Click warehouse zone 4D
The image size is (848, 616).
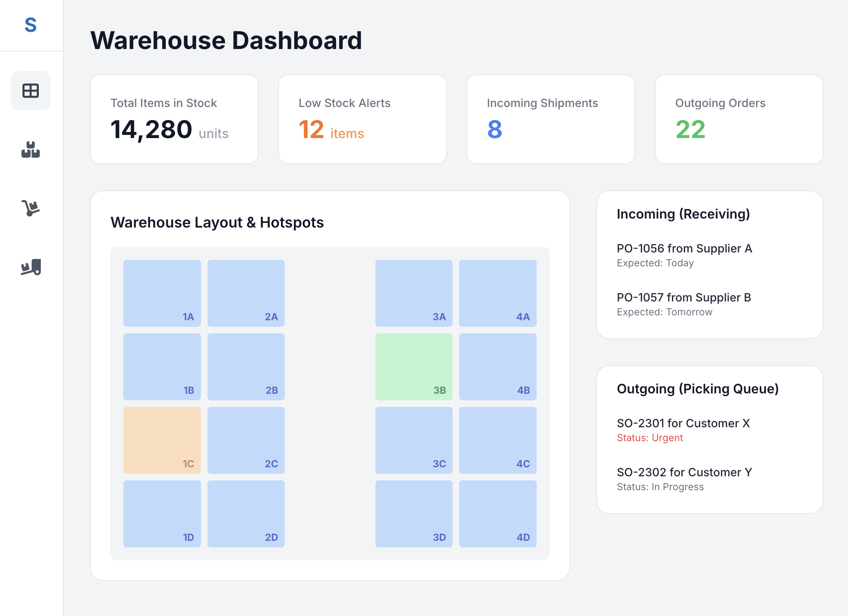498,514
